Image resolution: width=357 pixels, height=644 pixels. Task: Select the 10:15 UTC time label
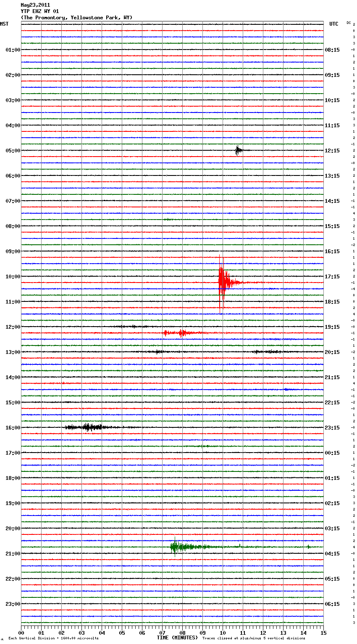pos(332,100)
